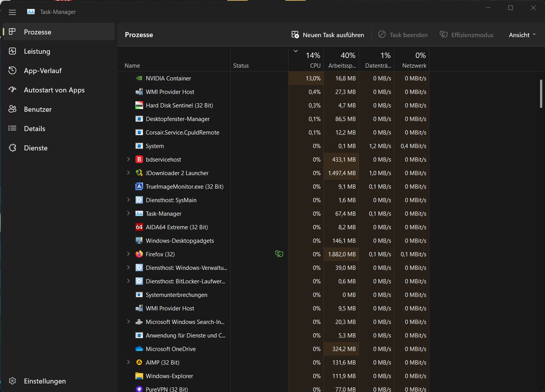This screenshot has height=392, width=545.
Task: Click the Task-Manager title bar icon
Action: (31, 12)
